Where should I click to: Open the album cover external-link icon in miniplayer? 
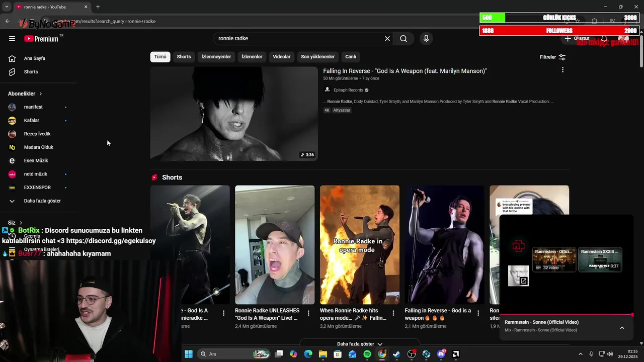point(524,281)
